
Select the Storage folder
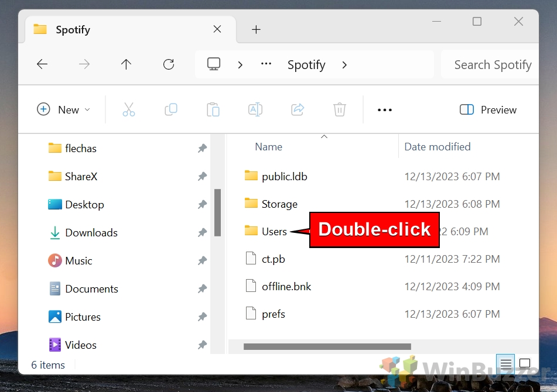click(x=279, y=204)
